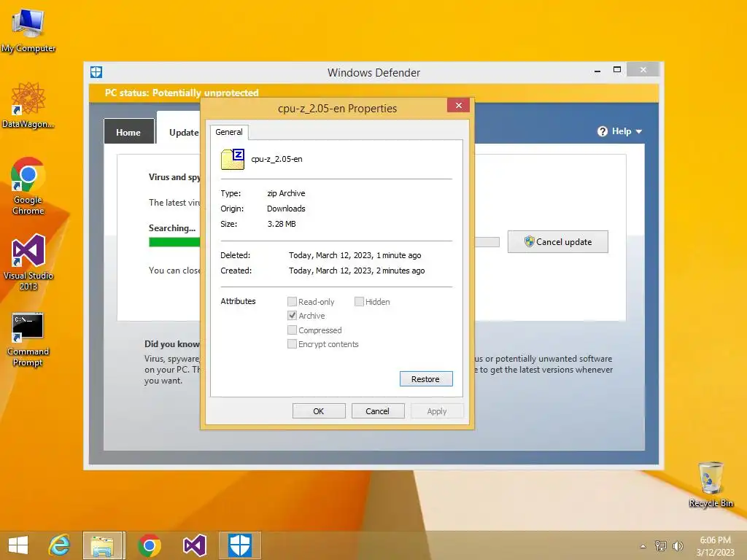The width and height of the screenshot is (747, 560).
Task: Uncheck the Archive attribute checkbox
Action: coord(292,315)
